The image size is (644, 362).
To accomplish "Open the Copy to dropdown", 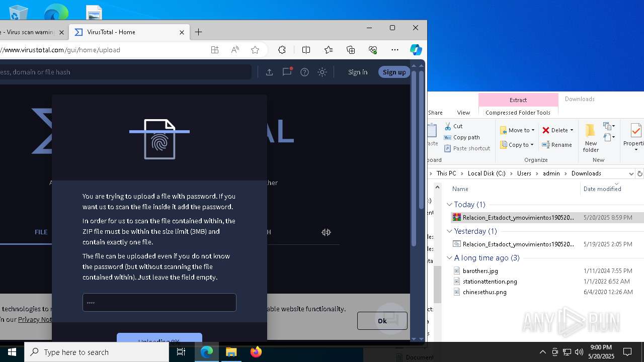I will (517, 145).
